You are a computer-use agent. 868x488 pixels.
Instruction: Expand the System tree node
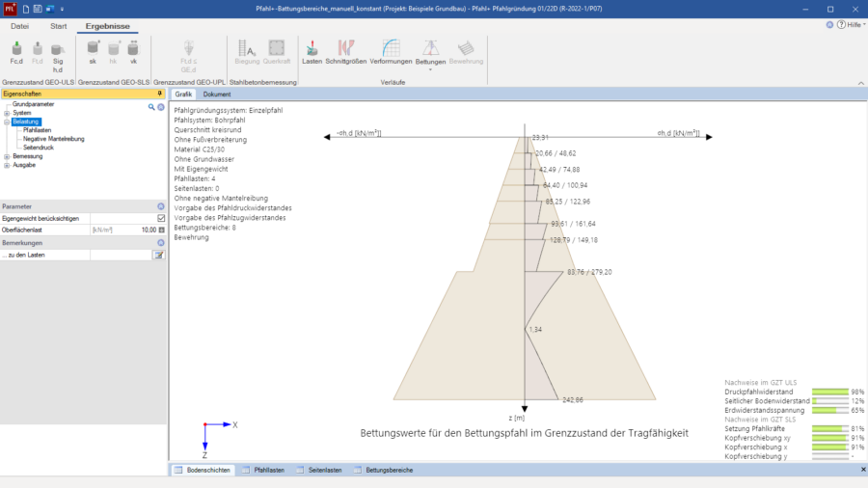[x=7, y=113]
